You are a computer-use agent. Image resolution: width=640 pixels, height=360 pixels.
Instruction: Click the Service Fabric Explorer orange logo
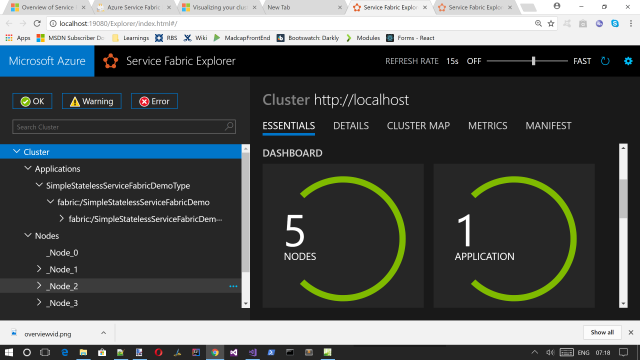point(110,61)
